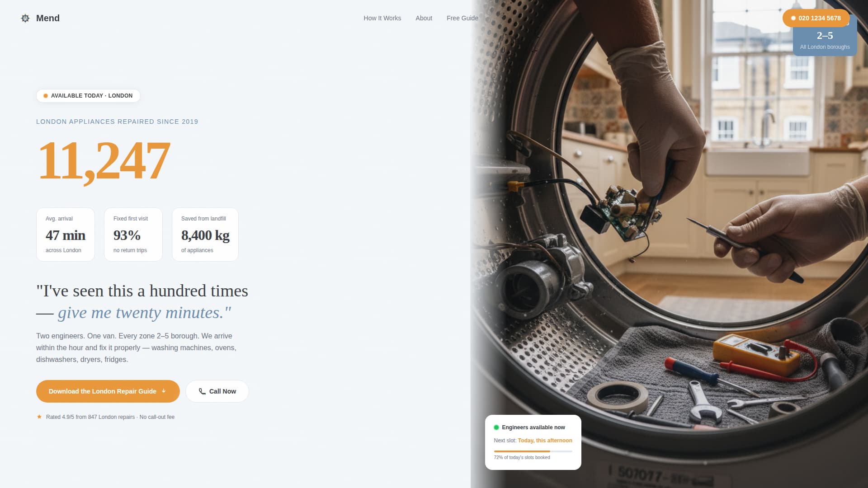
Task: Click the All London boroughs badge
Action: (x=825, y=41)
